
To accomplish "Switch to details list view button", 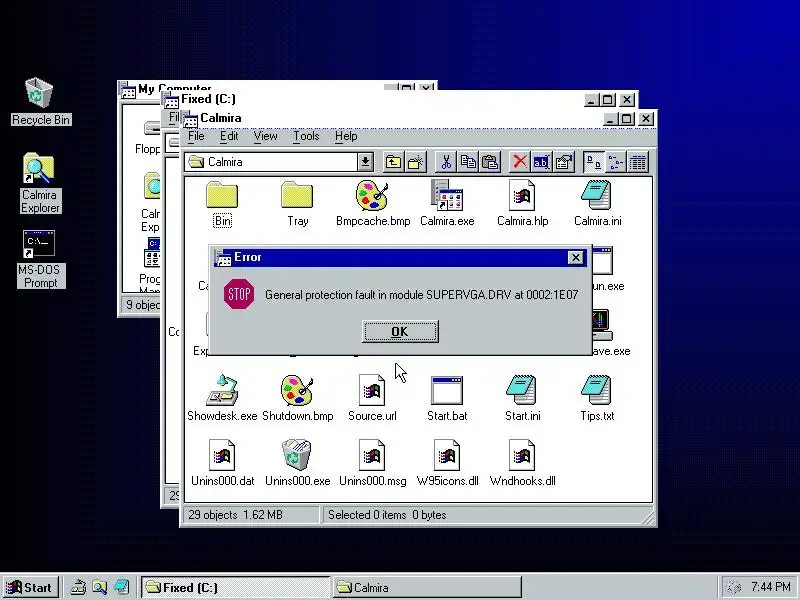I will pyautogui.click(x=638, y=162).
